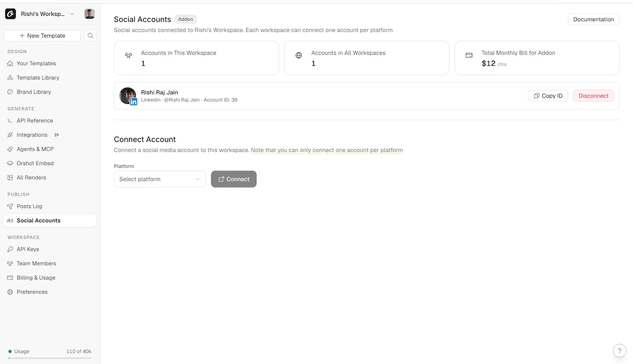The image size is (633, 364).
Task: Select the Social Accounts menu item
Action: pos(50,221)
